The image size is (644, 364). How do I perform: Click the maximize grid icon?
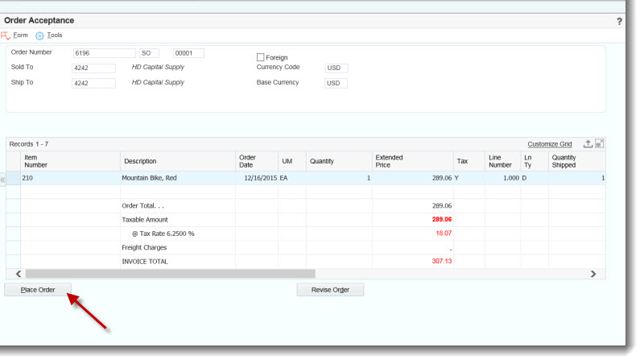(599, 144)
